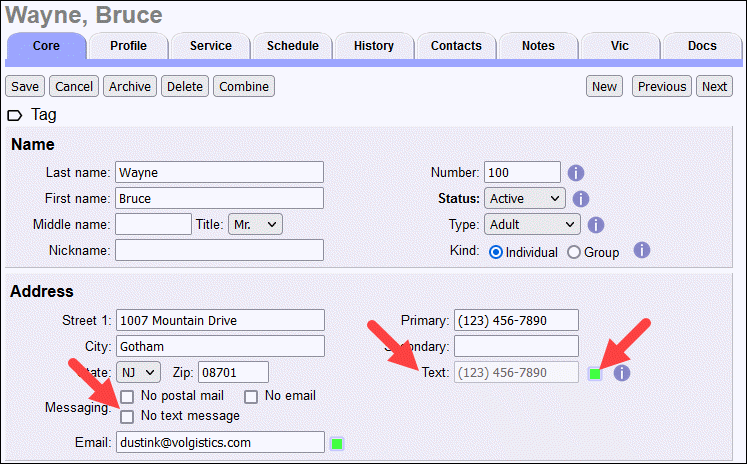Check the No text message box
Viewport: 747px width, 464px height.
tap(128, 415)
